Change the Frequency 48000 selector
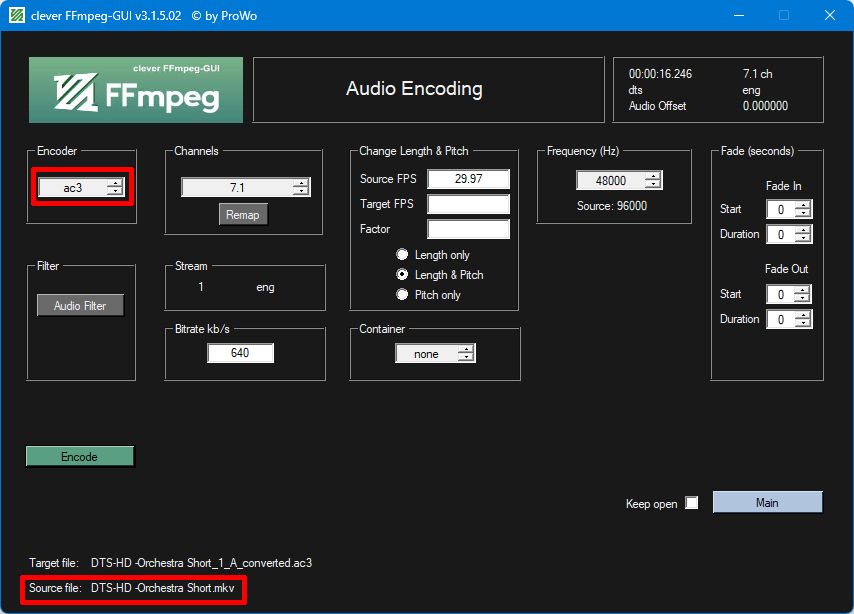This screenshot has width=854, height=614. point(619,180)
